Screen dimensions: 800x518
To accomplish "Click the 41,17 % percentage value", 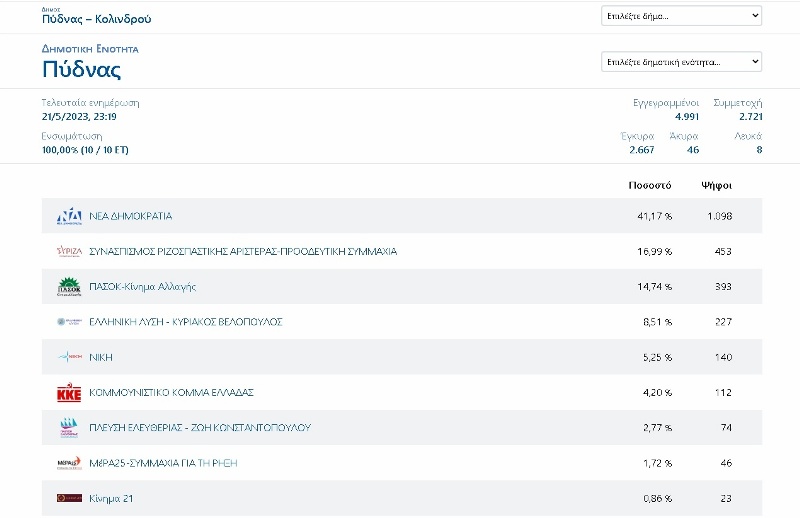I will tap(655, 216).
